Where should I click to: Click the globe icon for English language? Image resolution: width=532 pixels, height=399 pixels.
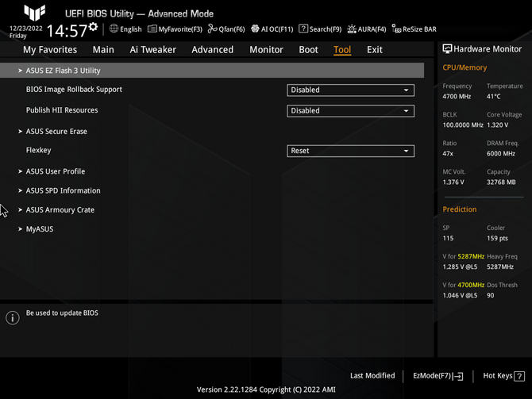(114, 29)
